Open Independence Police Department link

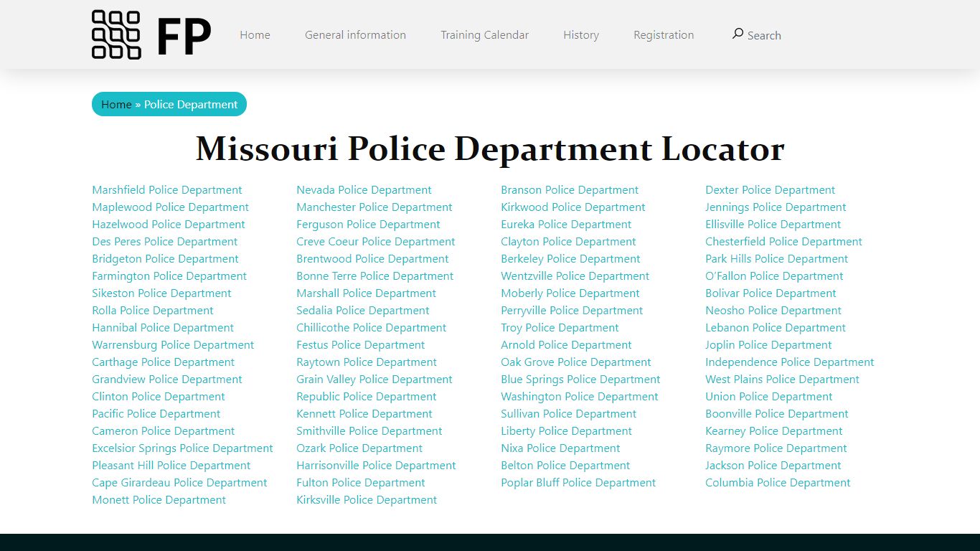point(789,362)
